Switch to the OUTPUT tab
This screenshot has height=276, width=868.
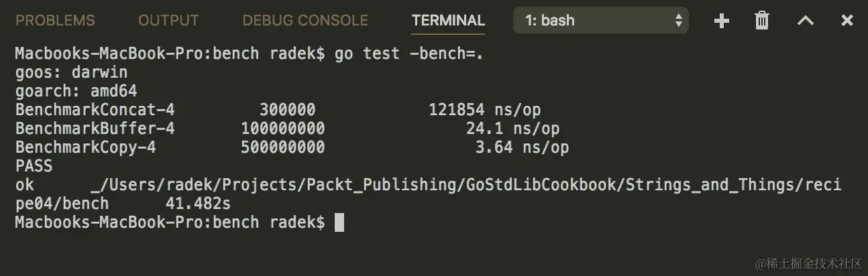[168, 21]
